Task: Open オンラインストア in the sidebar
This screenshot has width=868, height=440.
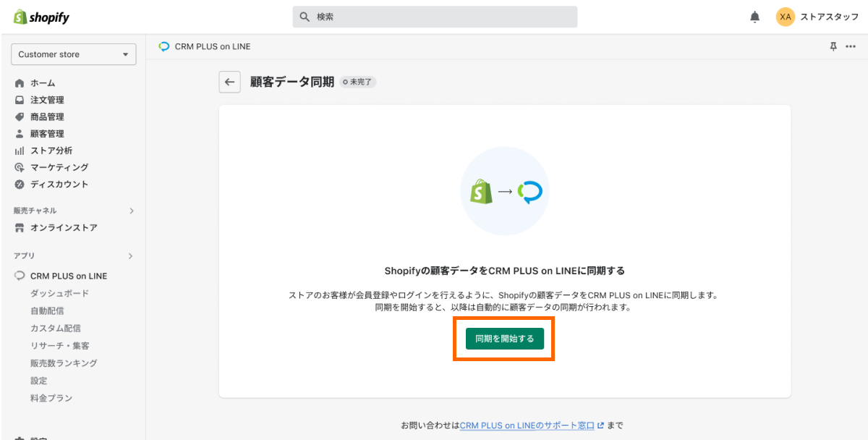Action: coord(64,228)
